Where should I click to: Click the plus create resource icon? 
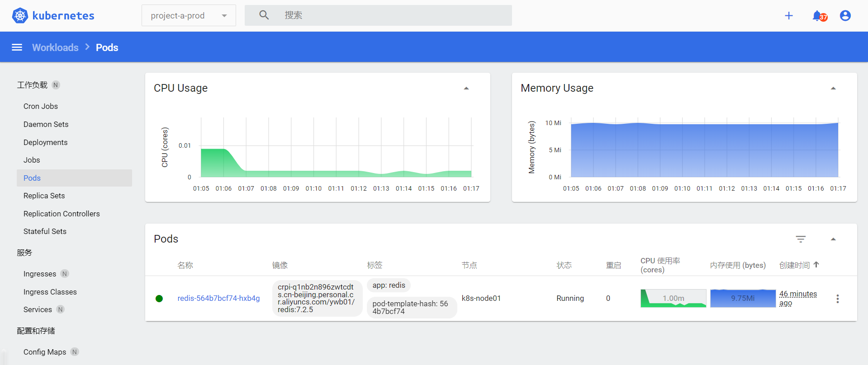[x=788, y=16]
